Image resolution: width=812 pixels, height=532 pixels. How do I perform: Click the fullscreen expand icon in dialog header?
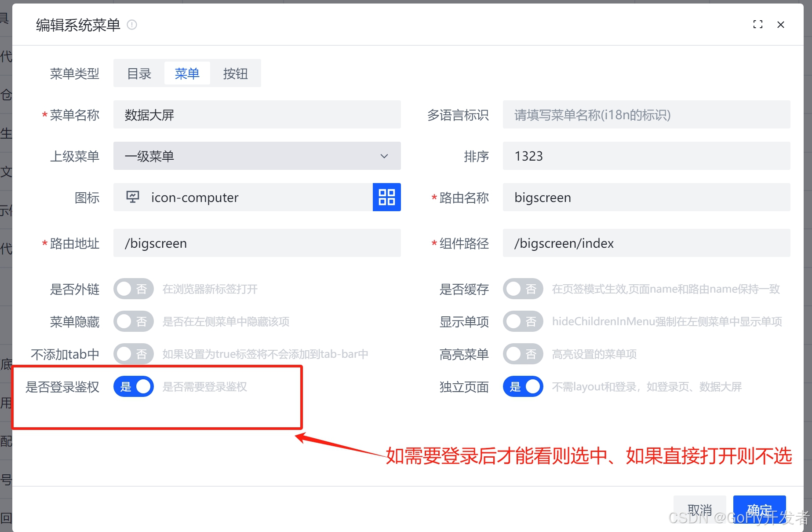(757, 24)
